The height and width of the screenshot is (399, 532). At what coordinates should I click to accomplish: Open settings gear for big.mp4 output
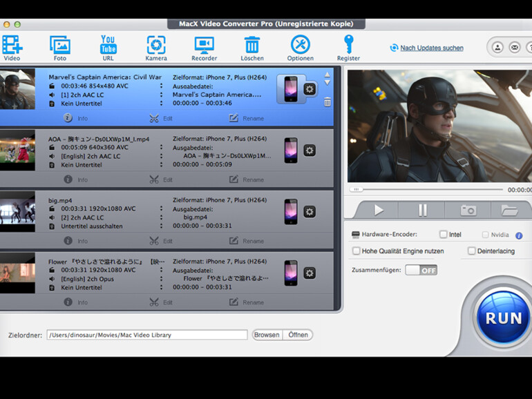click(x=310, y=212)
